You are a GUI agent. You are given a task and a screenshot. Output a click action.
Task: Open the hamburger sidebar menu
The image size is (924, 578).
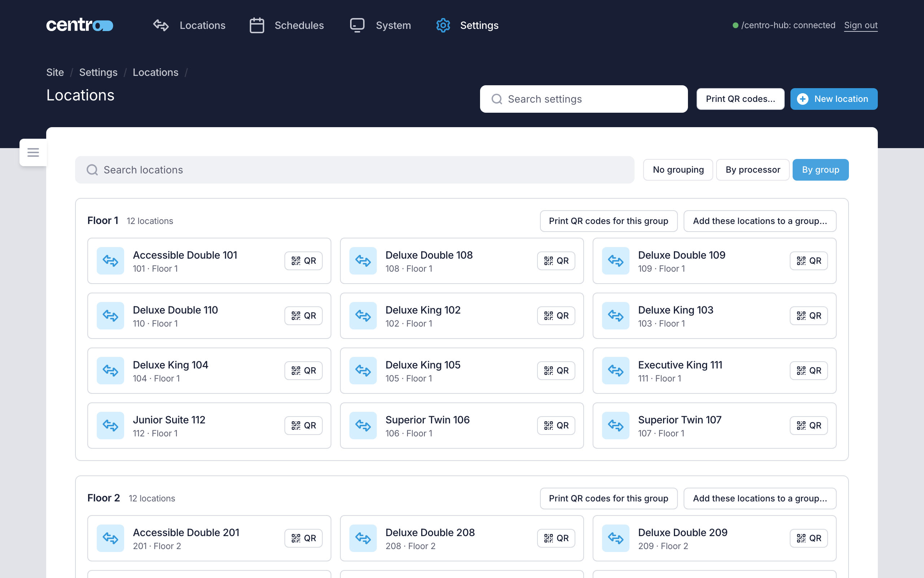coord(33,152)
